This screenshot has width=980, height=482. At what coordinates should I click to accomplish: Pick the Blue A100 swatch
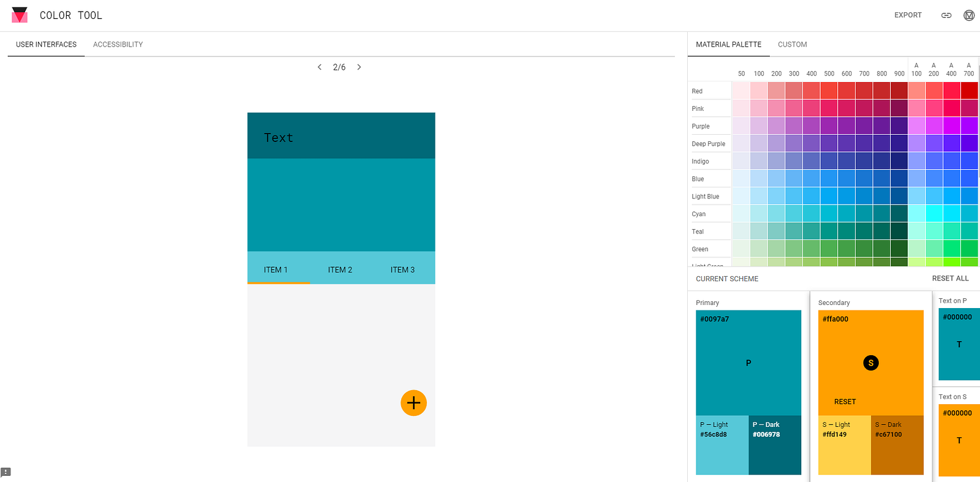[917, 179]
